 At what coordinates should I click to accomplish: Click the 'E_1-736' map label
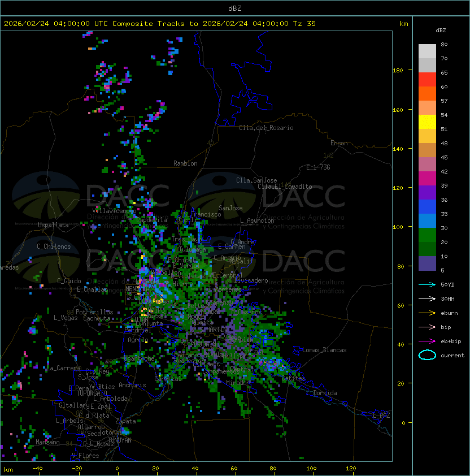click(x=318, y=167)
